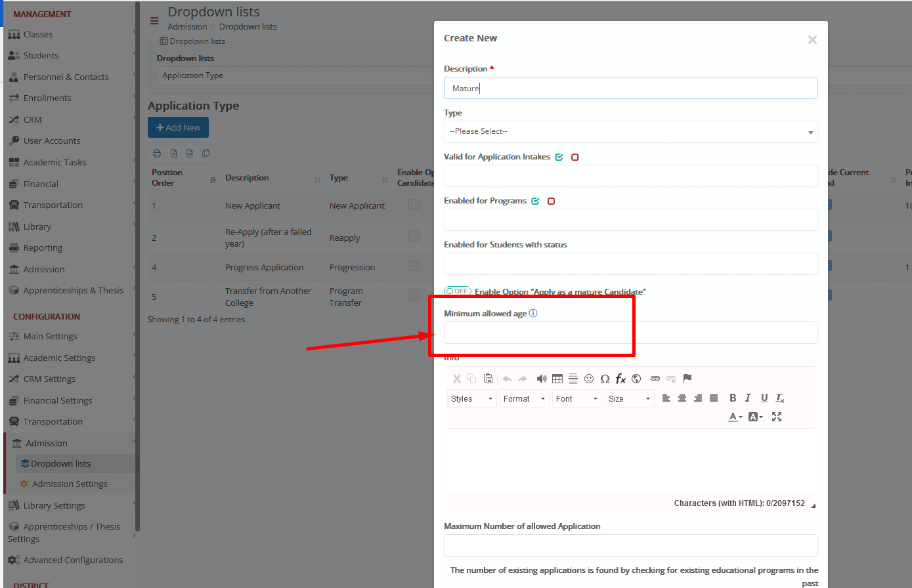Image resolution: width=912 pixels, height=588 pixels.
Task: Open the Format dropdown in editor
Action: coord(525,398)
